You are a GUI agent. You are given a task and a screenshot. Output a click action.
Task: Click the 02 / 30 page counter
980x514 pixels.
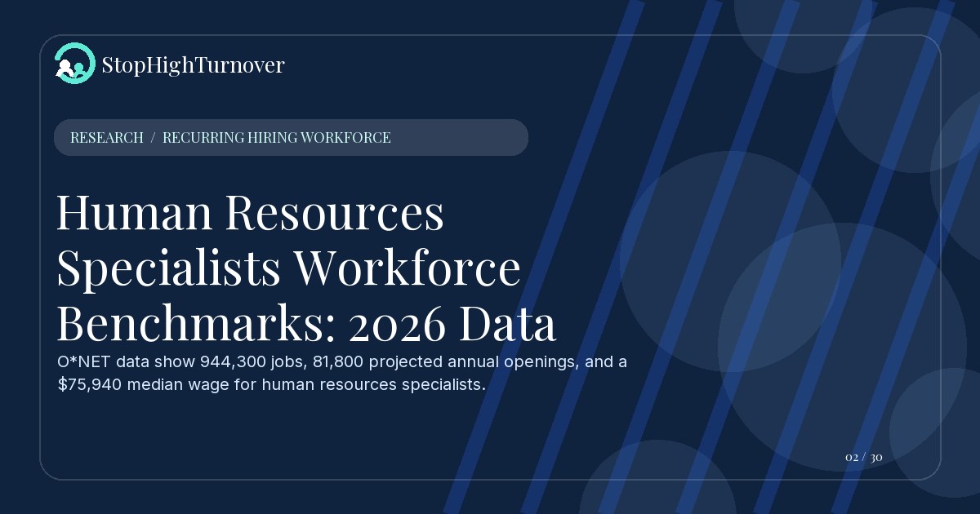coord(863,457)
